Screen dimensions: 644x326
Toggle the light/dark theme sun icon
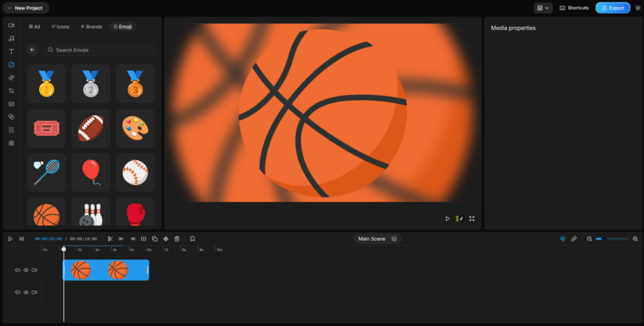pyautogui.click(x=636, y=8)
